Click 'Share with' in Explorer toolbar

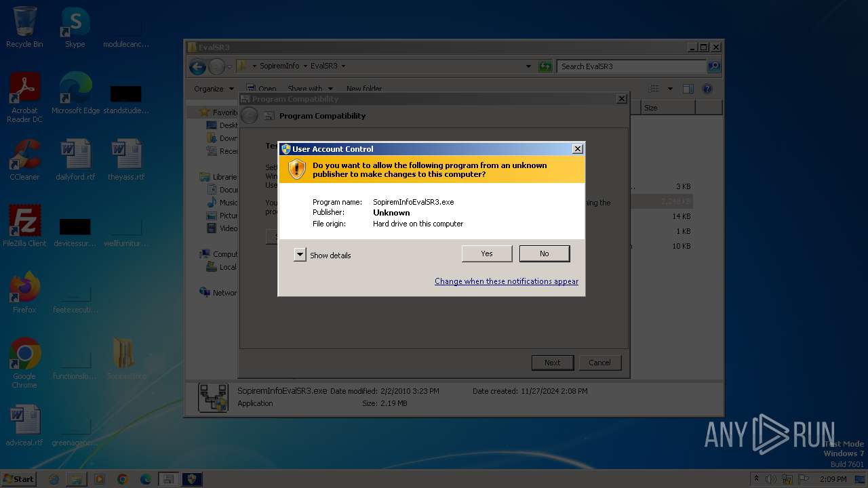310,89
